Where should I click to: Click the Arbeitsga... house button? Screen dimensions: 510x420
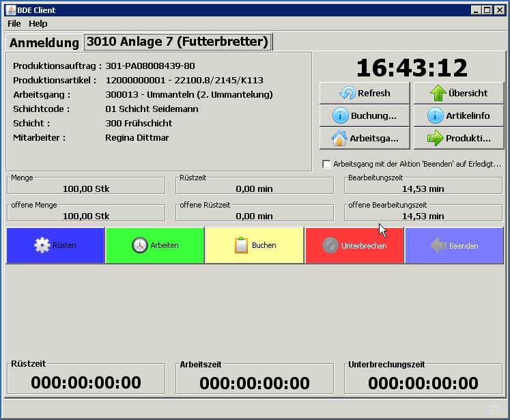[x=365, y=139]
